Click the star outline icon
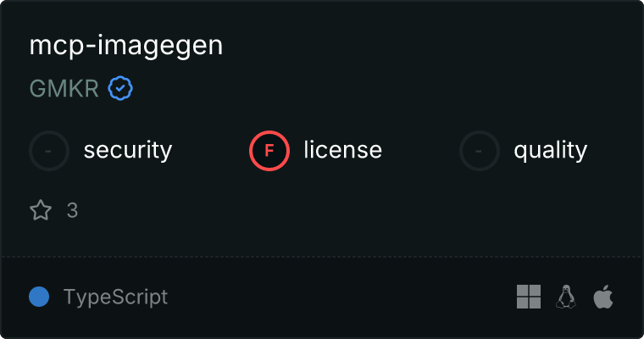This screenshot has width=644, height=339. (x=41, y=210)
